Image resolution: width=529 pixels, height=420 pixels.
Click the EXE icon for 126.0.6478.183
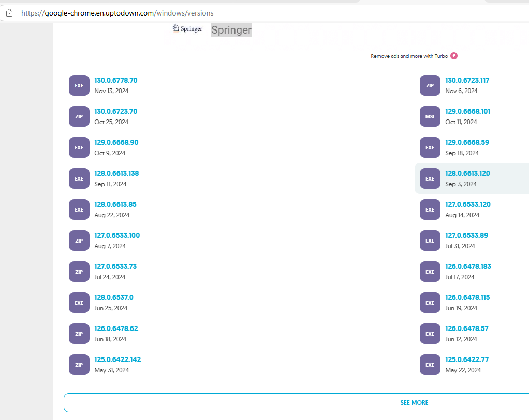[x=430, y=272]
